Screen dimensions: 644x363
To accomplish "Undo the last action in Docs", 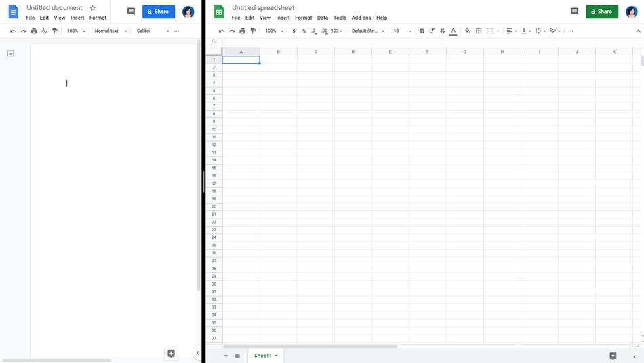I will [x=13, y=31].
